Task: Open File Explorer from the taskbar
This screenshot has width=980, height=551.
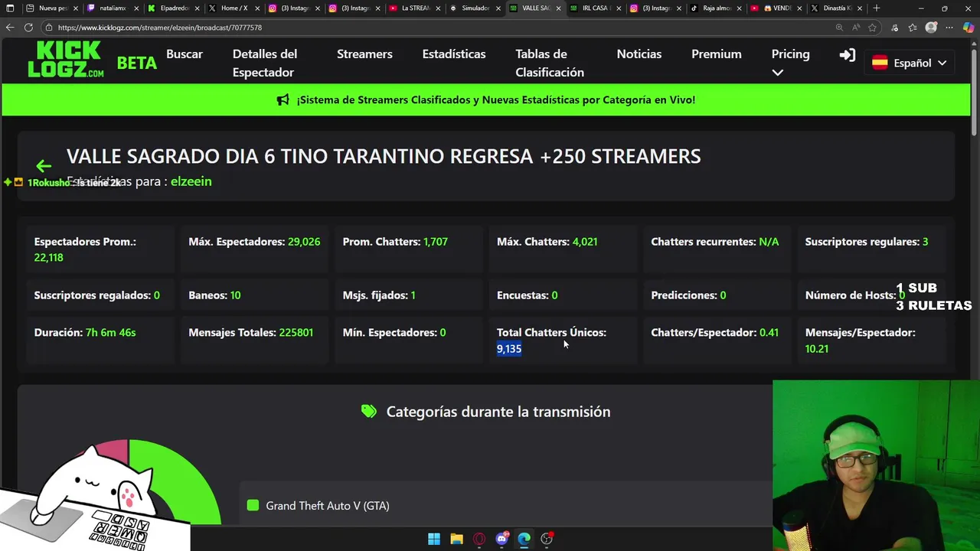Action: (456, 539)
